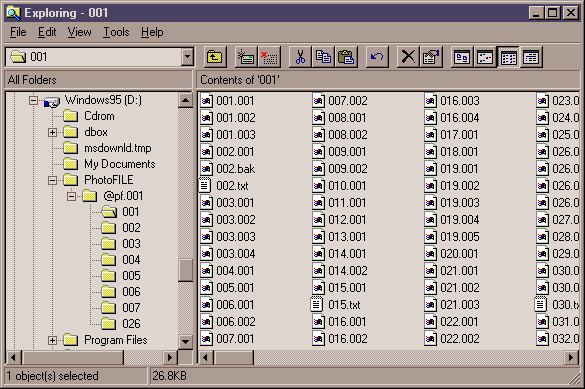Switch to Small Icons view

[485, 57]
